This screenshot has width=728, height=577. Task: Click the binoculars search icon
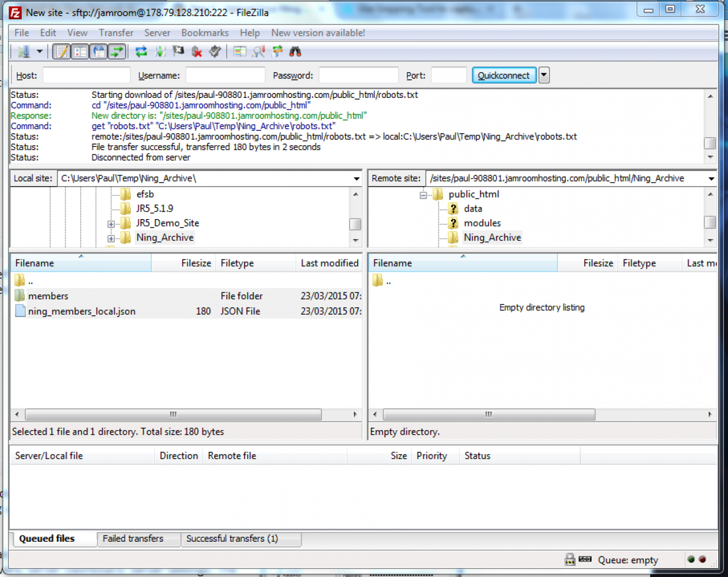click(x=295, y=52)
